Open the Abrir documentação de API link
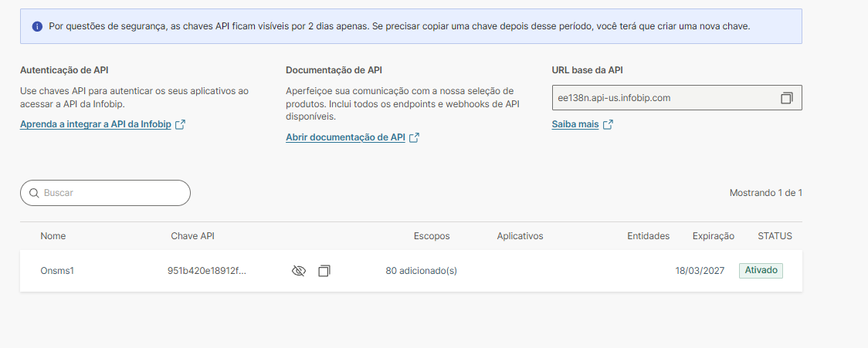This screenshot has width=868, height=348. pos(345,137)
